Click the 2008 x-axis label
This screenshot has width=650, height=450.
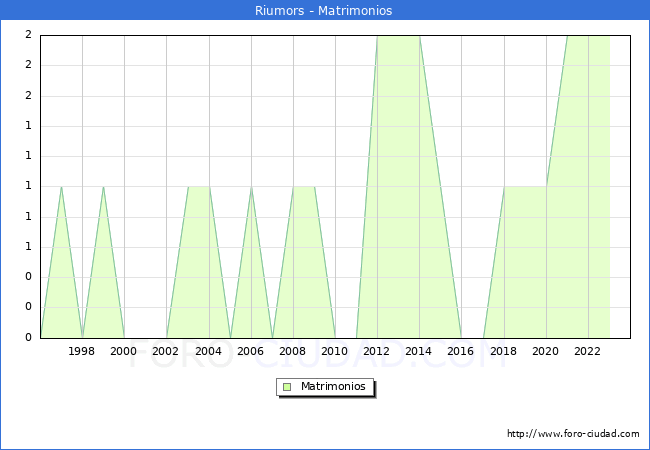click(x=292, y=351)
